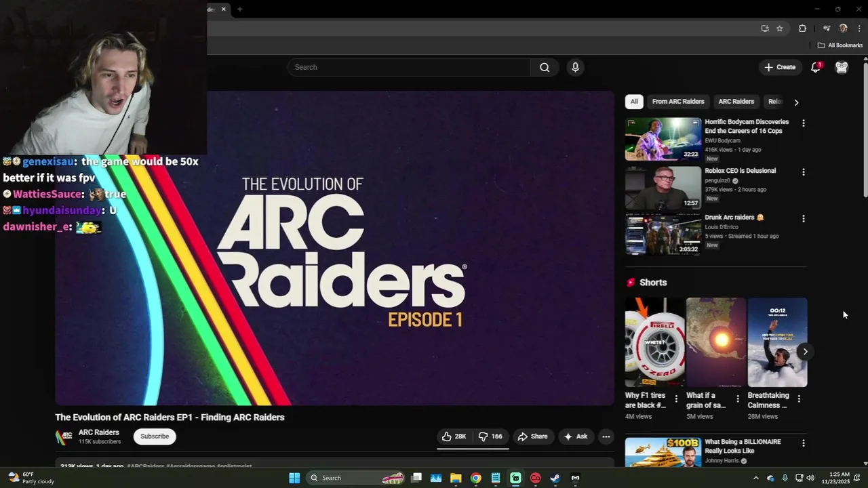Click the YouTube search input field
Image resolution: width=868 pixels, height=488 pixels.
pyautogui.click(x=409, y=67)
